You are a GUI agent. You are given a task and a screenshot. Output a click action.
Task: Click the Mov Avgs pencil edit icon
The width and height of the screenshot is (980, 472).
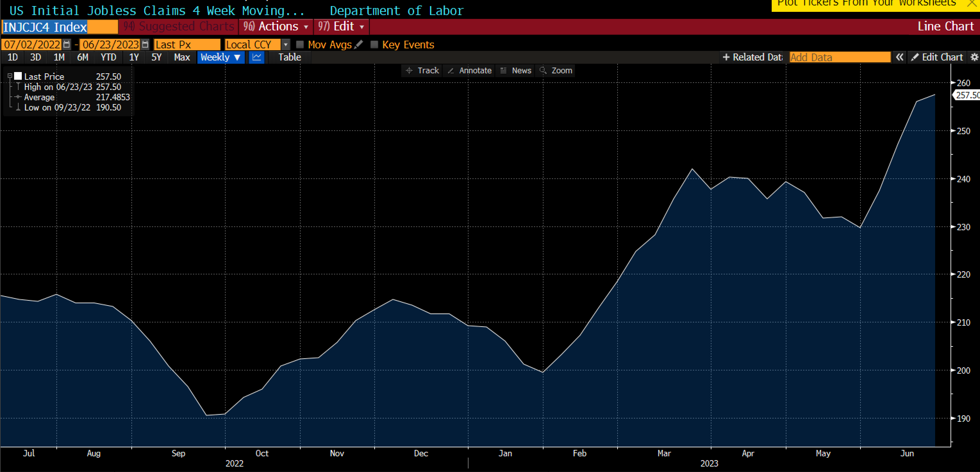tap(358, 45)
